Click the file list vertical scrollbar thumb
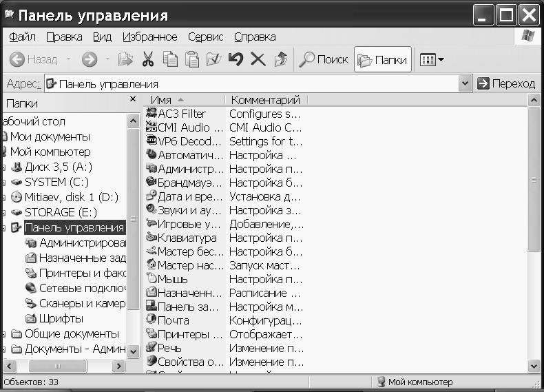 point(534,180)
